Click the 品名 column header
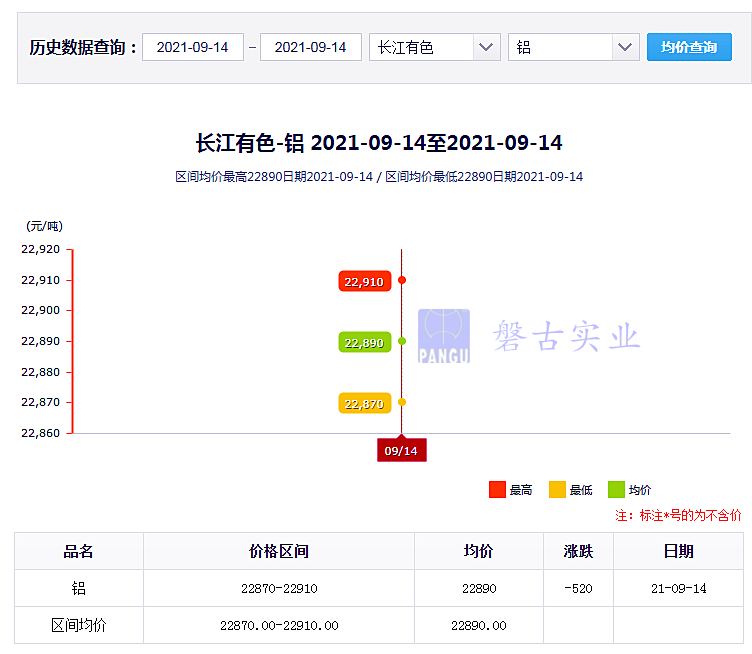This screenshot has width=752, height=654. pyautogui.click(x=79, y=551)
